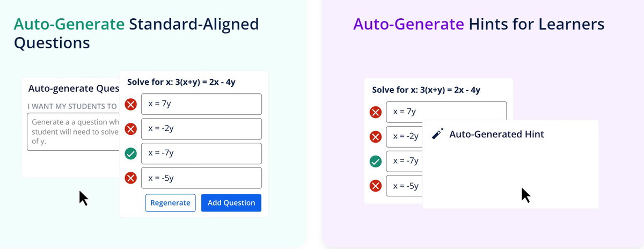Click the red X icon beside left x = 7y
The height and width of the screenshot is (249, 644).
[x=130, y=104]
